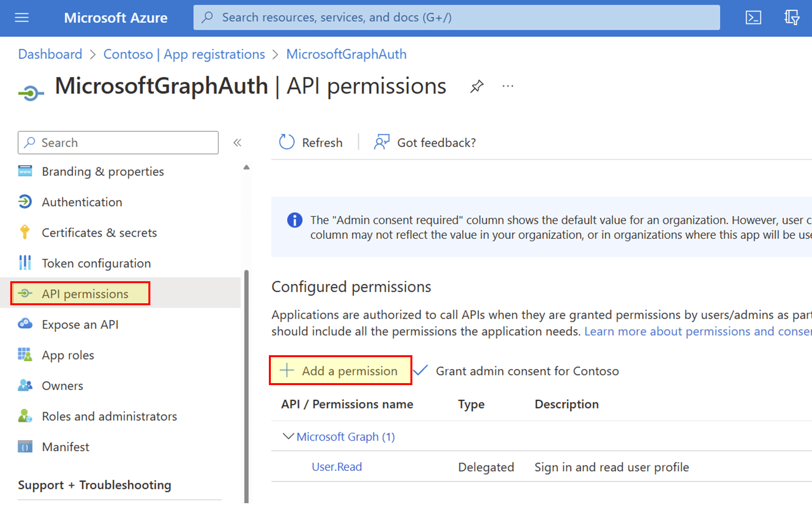Grant admin consent for Contoso

click(526, 371)
